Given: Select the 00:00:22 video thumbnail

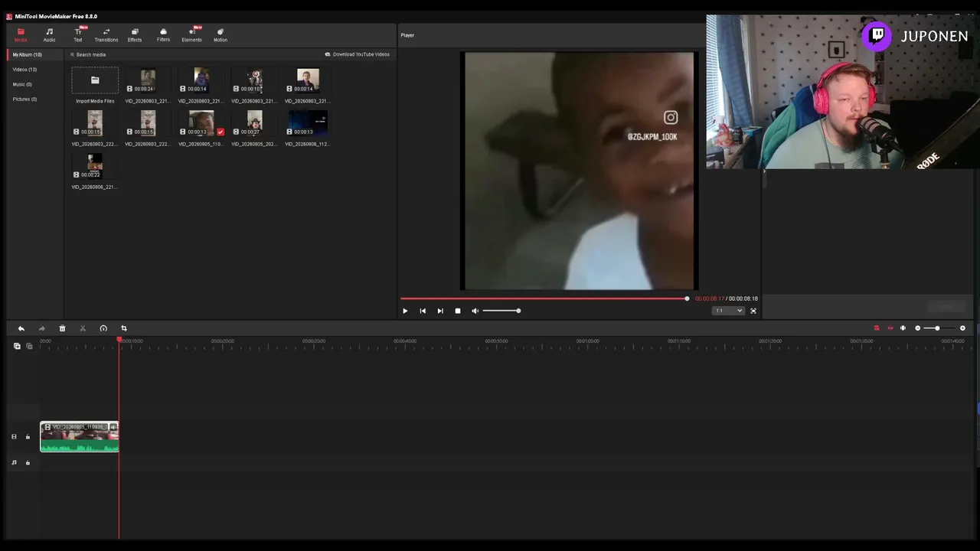Looking at the screenshot, I should point(95,166).
